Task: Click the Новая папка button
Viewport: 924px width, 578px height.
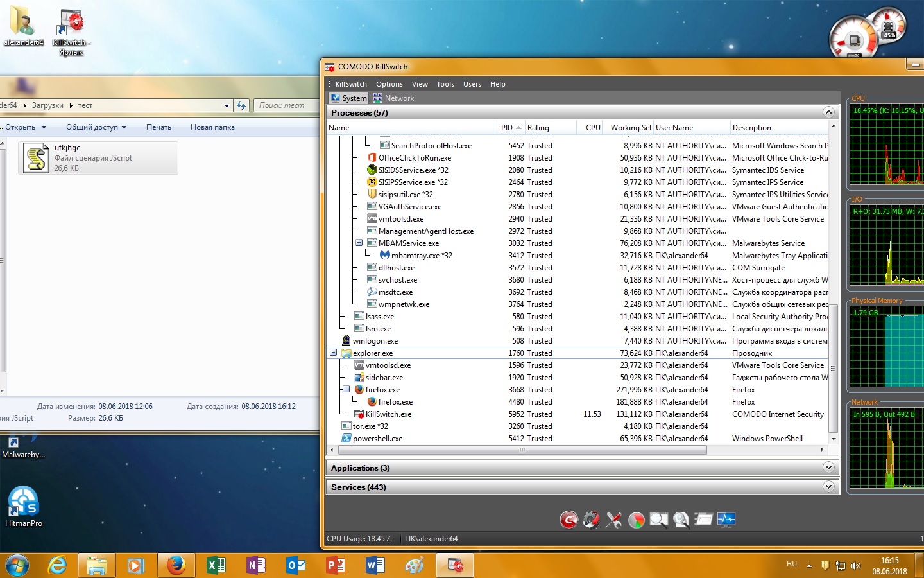Action: [x=212, y=127]
